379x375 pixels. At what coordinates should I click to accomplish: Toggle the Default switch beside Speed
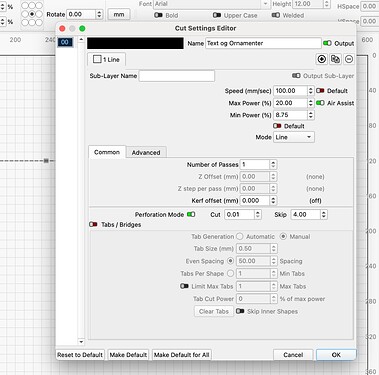[x=320, y=91]
